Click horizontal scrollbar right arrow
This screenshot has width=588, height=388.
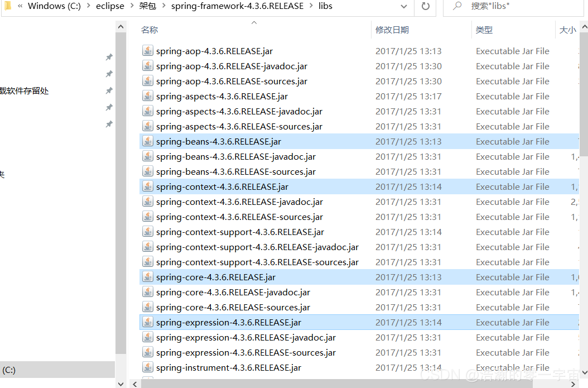coord(573,384)
